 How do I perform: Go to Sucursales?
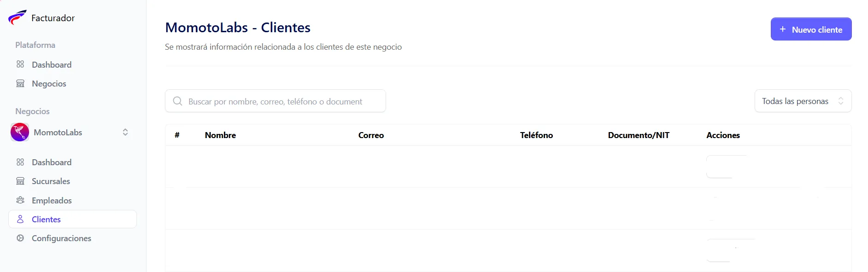[72, 181]
